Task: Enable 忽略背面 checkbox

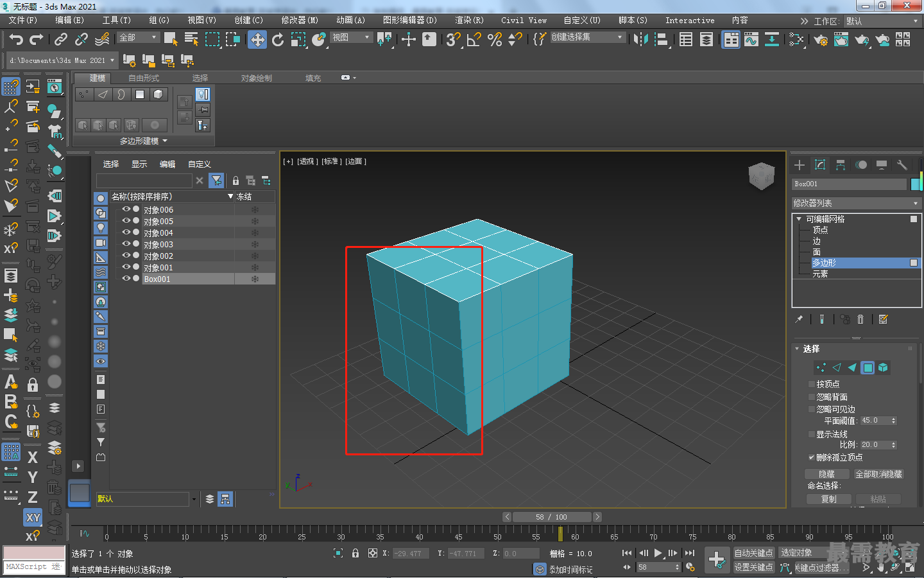Action: coord(812,397)
